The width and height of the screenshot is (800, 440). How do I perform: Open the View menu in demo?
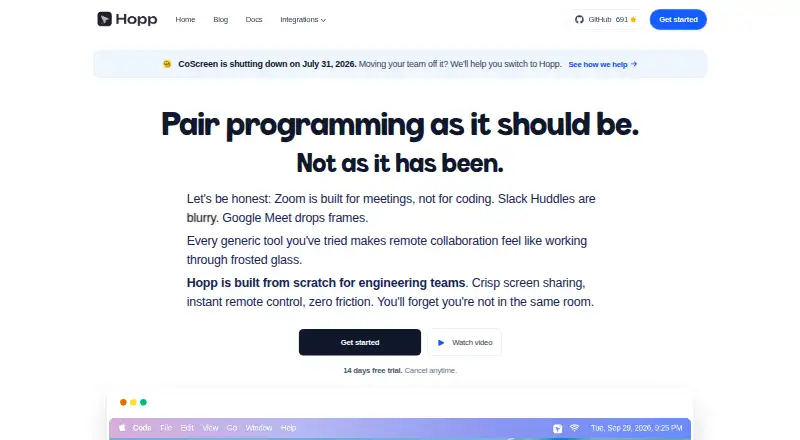click(210, 428)
